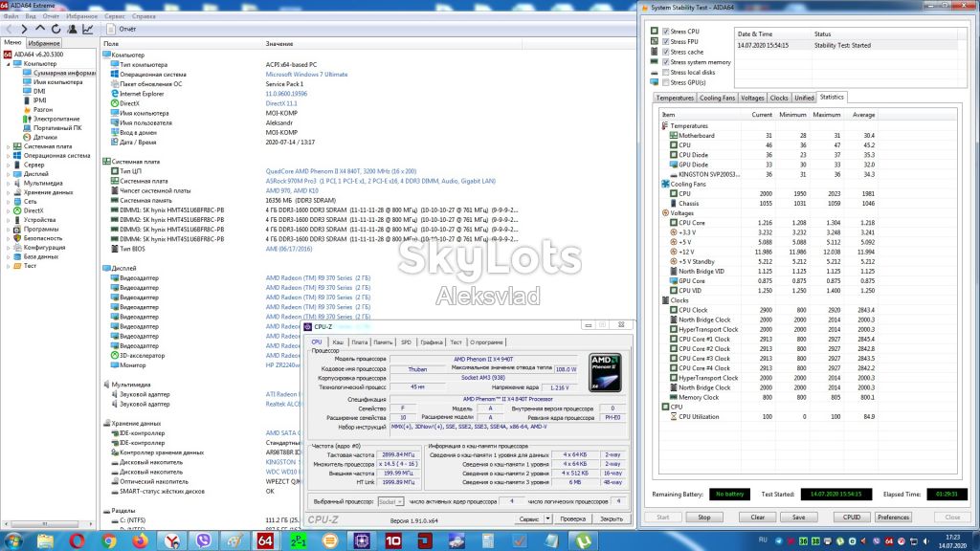Click the Отчёт report toolbar button
Screen dimensions: 980x551
click(x=122, y=29)
